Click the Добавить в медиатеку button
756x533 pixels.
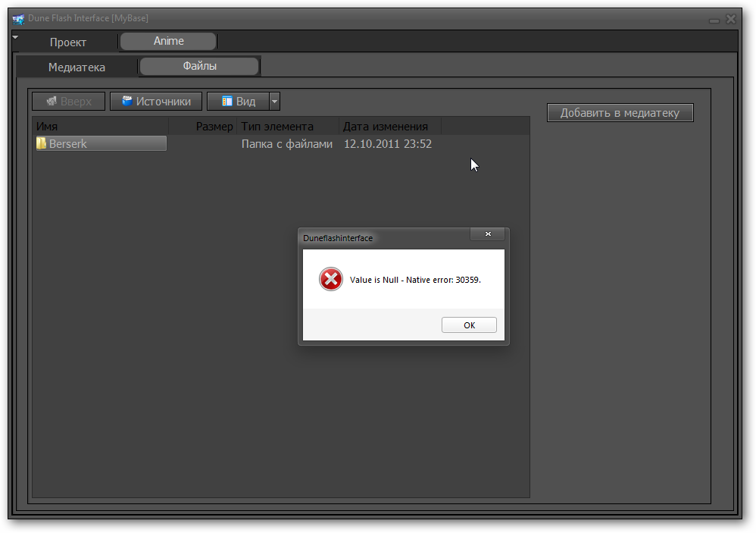tap(620, 113)
